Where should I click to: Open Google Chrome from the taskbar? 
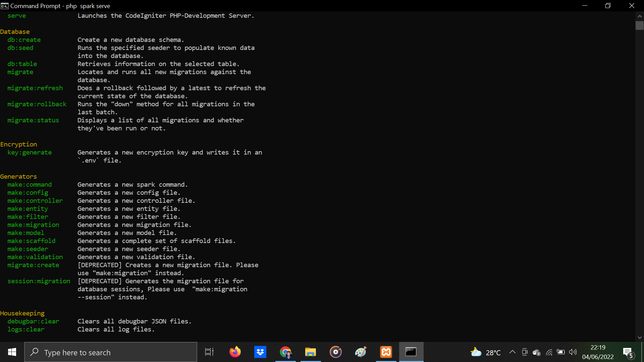(286, 352)
